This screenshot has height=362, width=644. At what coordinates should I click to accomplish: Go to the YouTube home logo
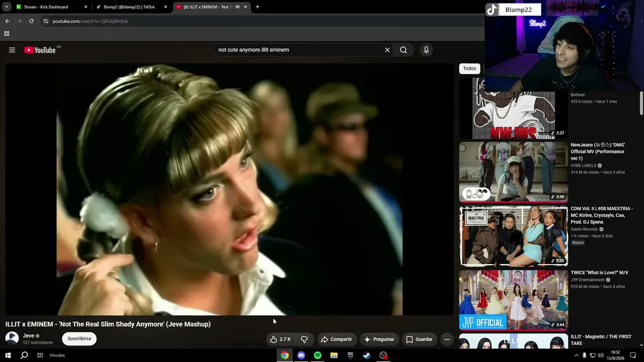40,50
